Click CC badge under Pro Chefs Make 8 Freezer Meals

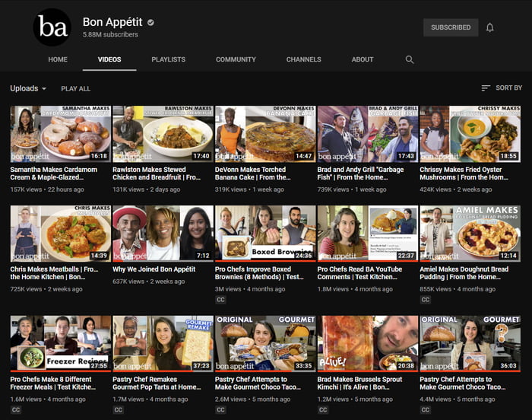coord(16,410)
